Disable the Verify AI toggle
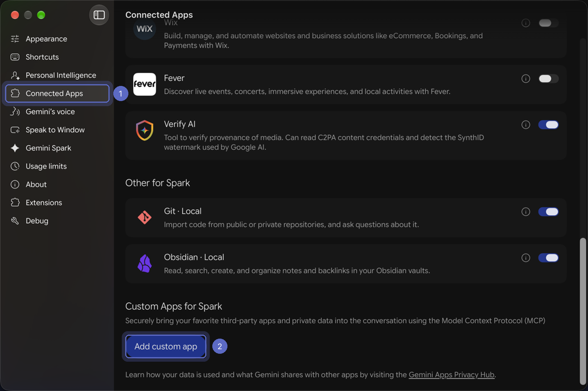 (x=548, y=125)
